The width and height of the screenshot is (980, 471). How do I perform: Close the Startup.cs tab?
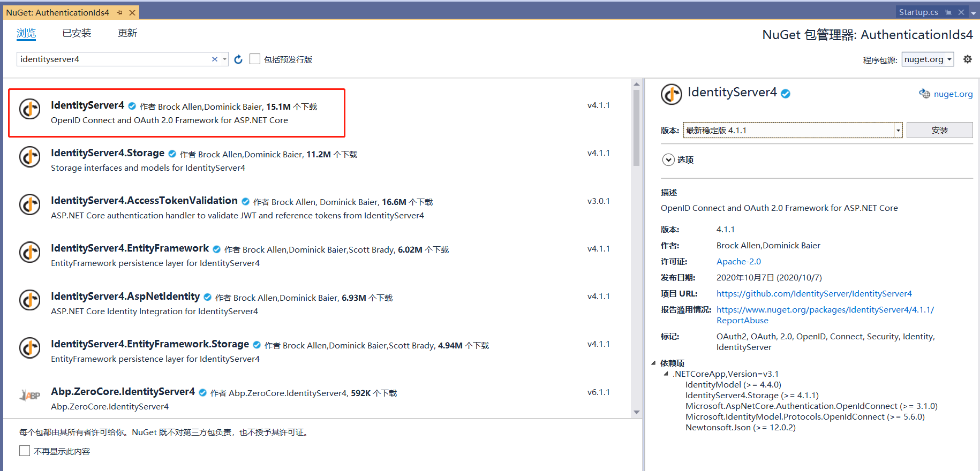point(961,12)
